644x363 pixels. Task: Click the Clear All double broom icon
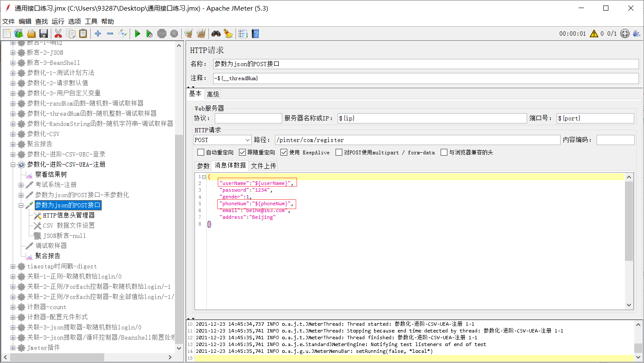[x=201, y=34]
